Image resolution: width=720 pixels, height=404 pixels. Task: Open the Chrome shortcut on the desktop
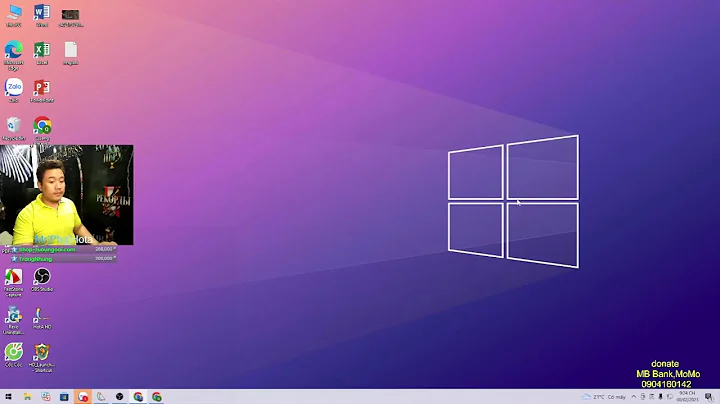coord(42,130)
